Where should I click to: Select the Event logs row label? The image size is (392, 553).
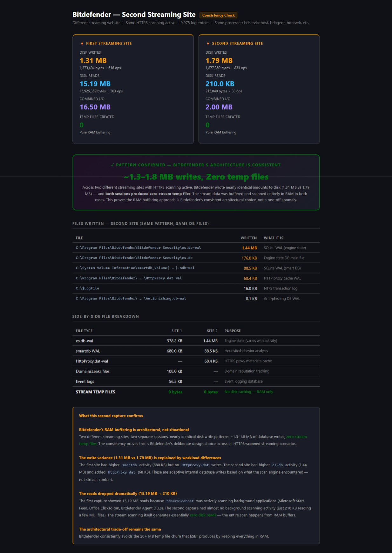click(x=85, y=381)
